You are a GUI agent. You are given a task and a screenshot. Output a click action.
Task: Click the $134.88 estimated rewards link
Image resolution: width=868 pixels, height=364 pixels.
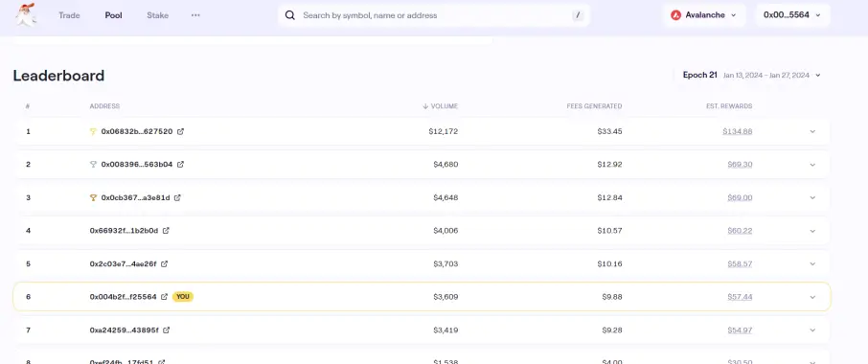[738, 131]
